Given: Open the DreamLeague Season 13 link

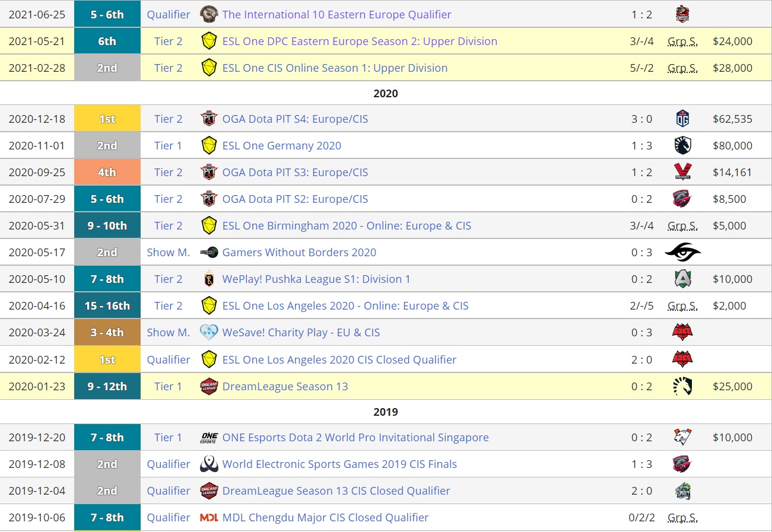Looking at the screenshot, I should click(285, 387).
